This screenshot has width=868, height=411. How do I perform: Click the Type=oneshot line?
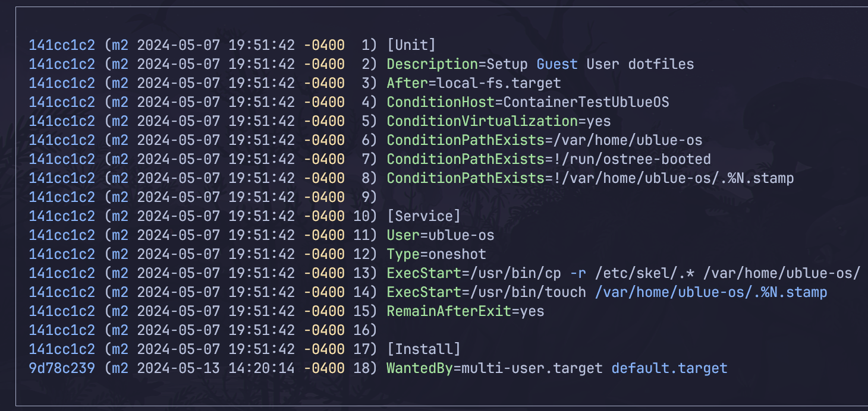tap(436, 254)
